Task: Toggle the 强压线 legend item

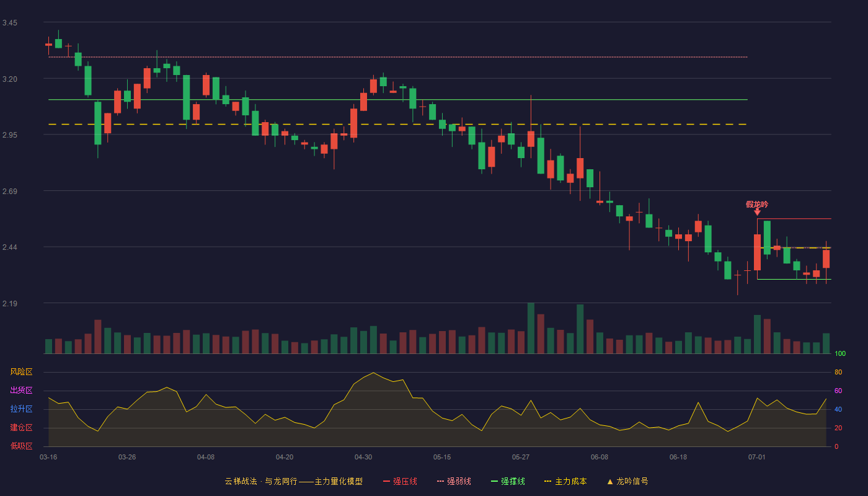Action: point(400,481)
